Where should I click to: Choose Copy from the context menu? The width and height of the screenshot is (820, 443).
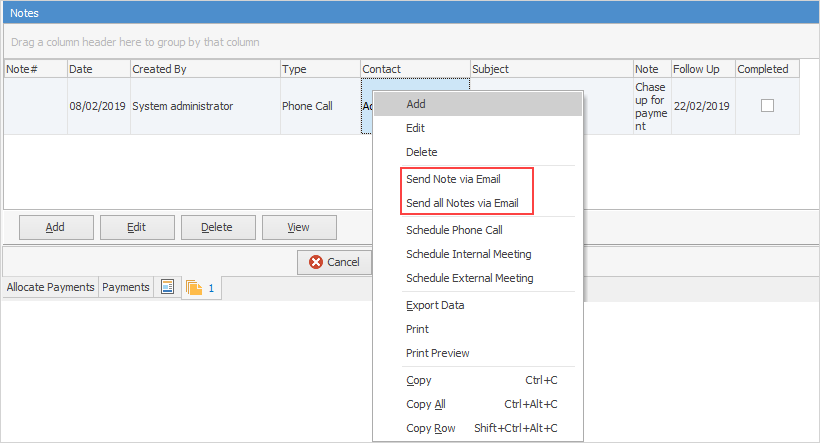click(x=478, y=381)
